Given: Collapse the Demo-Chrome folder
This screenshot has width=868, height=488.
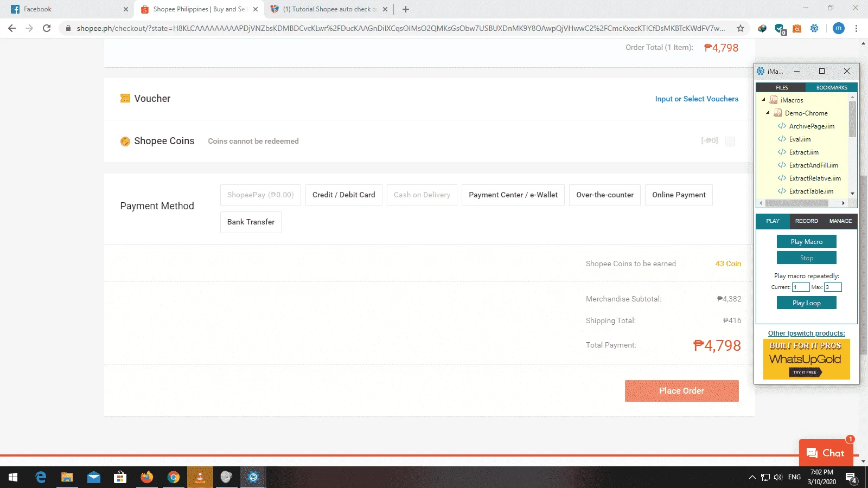Looking at the screenshot, I should 768,113.
